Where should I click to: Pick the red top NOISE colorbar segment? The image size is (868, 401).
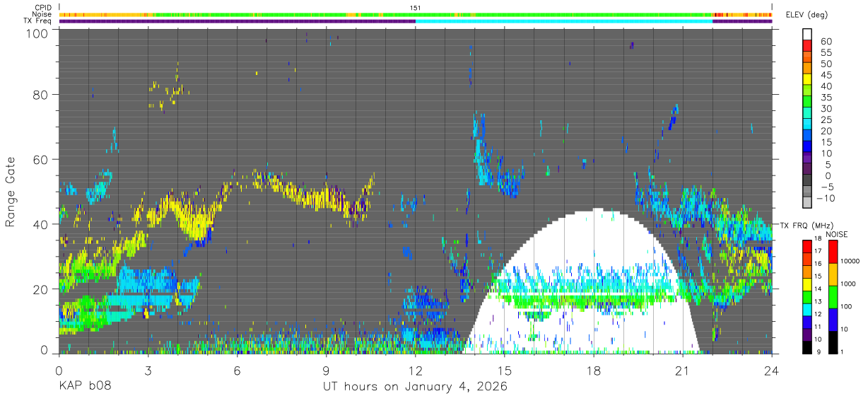tap(833, 252)
